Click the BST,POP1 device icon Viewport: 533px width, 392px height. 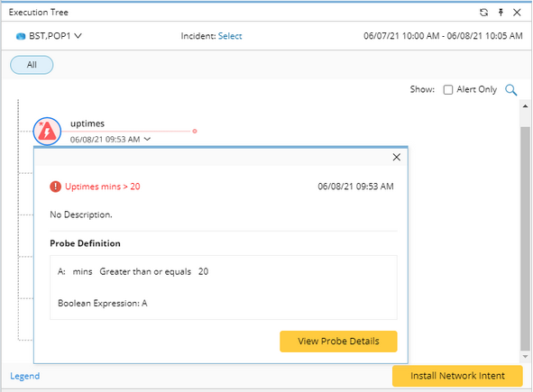[21, 36]
